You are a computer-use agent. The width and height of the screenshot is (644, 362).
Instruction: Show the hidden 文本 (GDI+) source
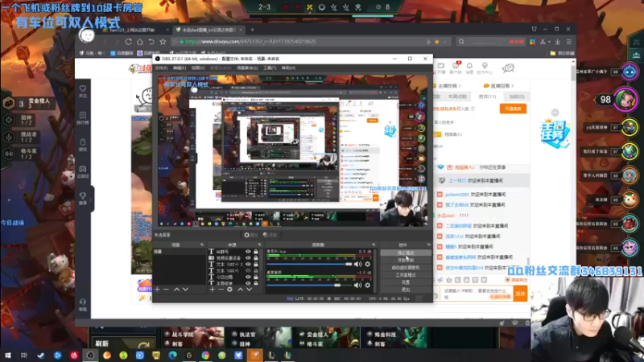(248, 270)
